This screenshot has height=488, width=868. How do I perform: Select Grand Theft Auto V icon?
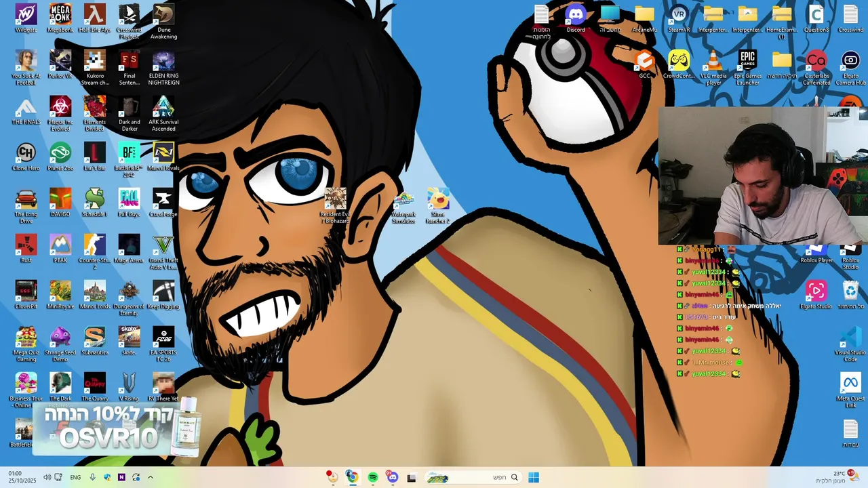tap(163, 252)
